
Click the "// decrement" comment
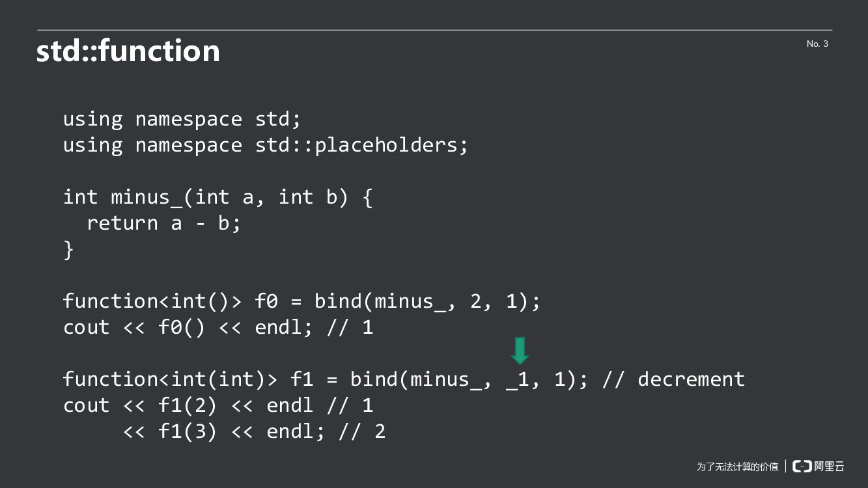(673, 379)
